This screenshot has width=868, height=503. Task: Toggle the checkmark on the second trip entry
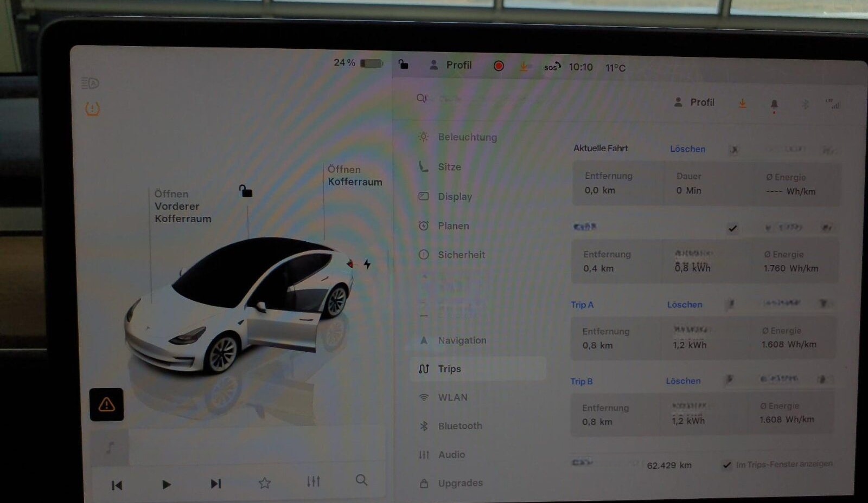tap(731, 228)
